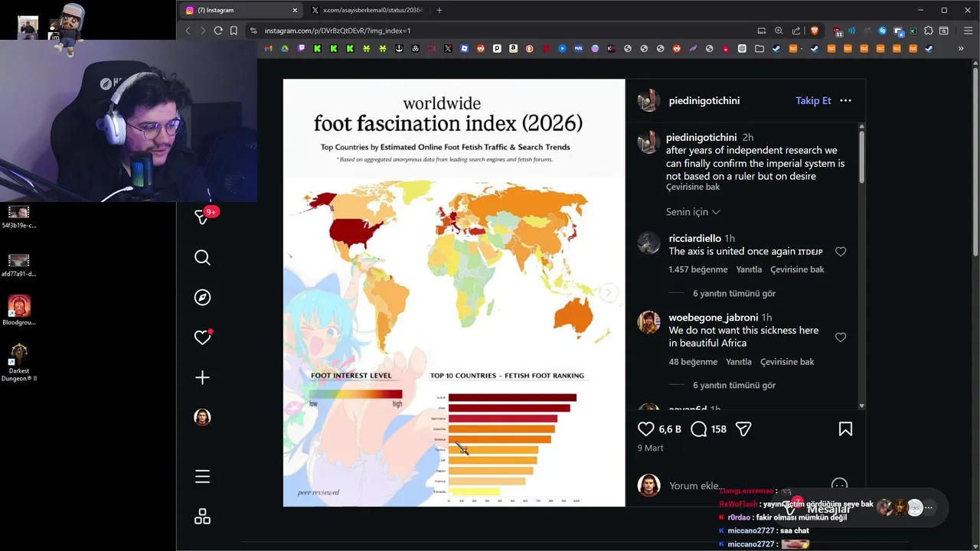Show more bookmarks via overflow chevron

tap(961, 48)
